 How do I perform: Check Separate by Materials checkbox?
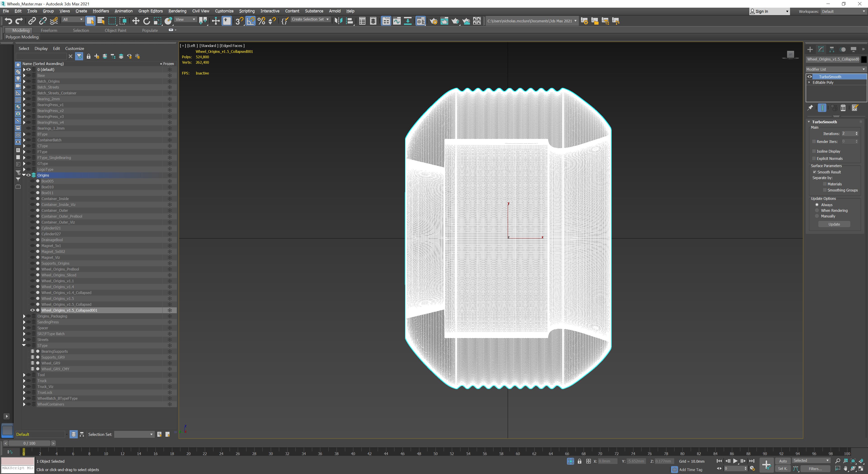(x=825, y=184)
